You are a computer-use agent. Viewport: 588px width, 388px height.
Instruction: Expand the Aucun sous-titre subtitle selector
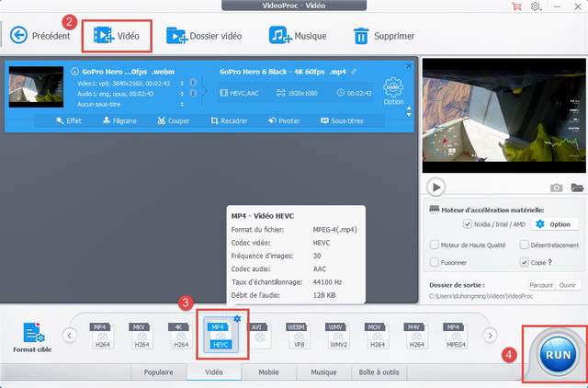tap(182, 104)
